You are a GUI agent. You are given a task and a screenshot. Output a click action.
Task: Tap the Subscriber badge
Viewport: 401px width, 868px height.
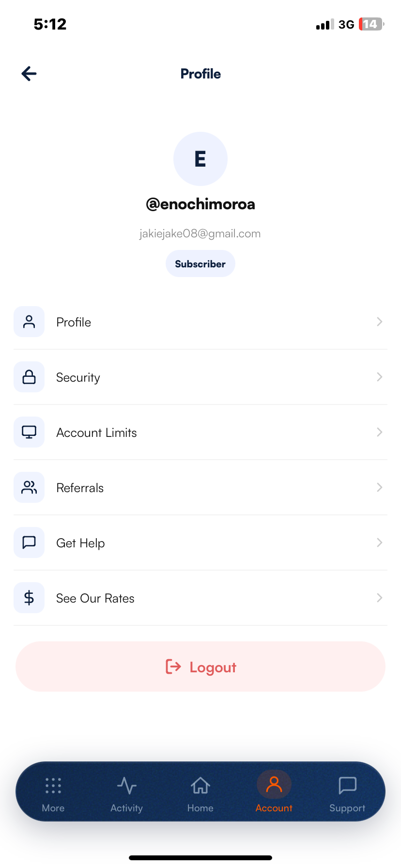tap(200, 263)
